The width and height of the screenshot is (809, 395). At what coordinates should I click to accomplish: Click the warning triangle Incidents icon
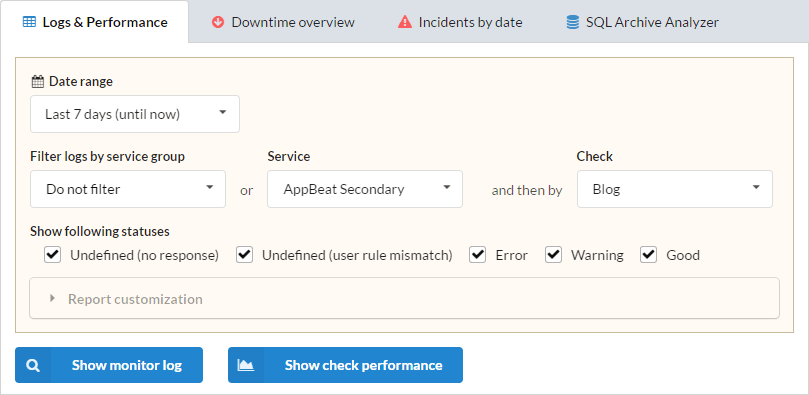point(405,22)
